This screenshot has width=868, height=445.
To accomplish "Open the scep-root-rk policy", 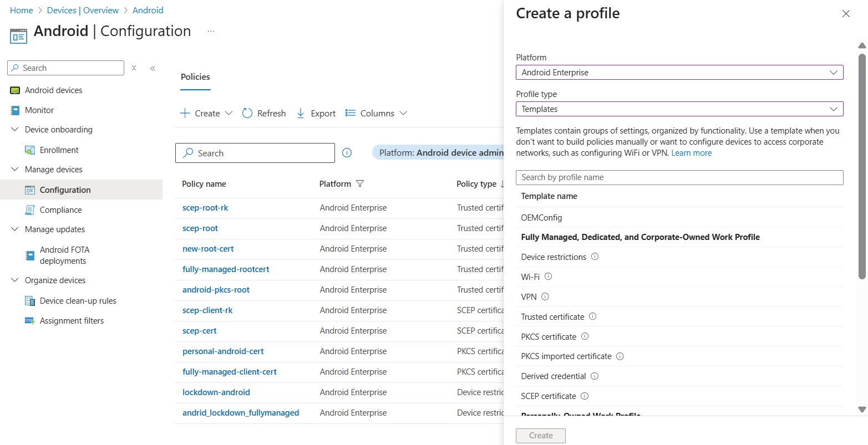I will point(205,208).
